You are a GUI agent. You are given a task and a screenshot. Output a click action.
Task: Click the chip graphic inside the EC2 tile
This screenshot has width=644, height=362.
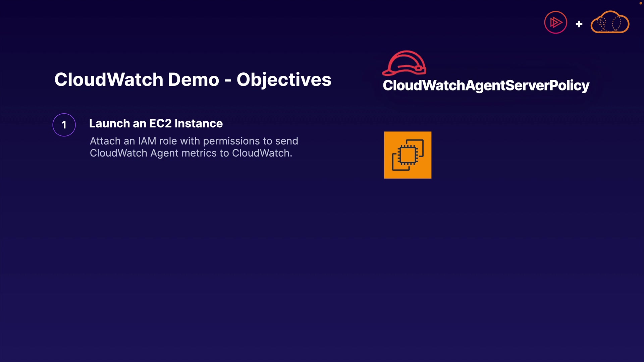pos(408,155)
